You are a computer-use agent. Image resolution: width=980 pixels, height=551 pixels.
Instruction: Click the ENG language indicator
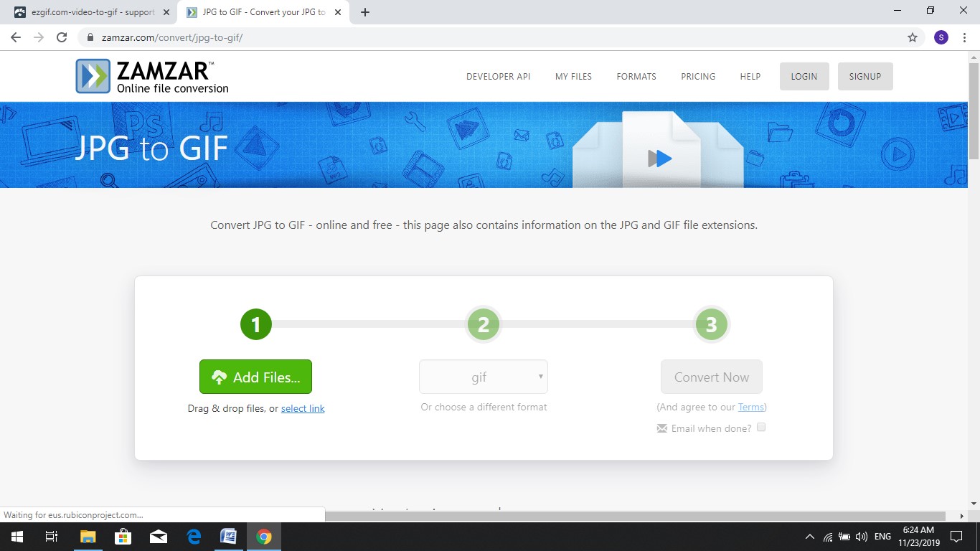coord(882,537)
